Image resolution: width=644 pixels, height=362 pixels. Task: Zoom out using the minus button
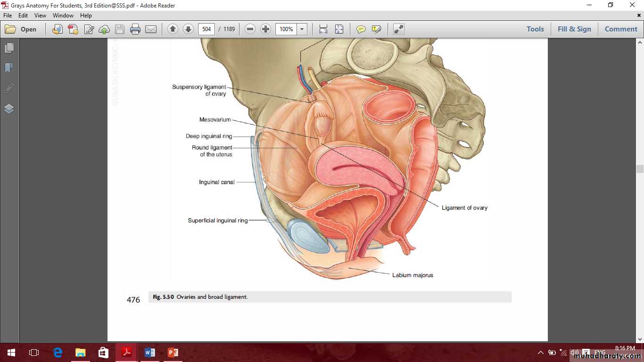(x=250, y=29)
